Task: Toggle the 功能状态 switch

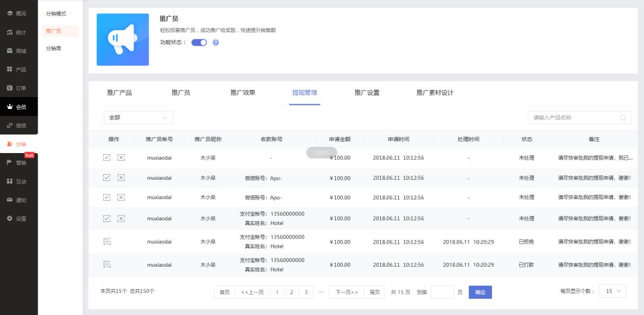Action: click(199, 42)
